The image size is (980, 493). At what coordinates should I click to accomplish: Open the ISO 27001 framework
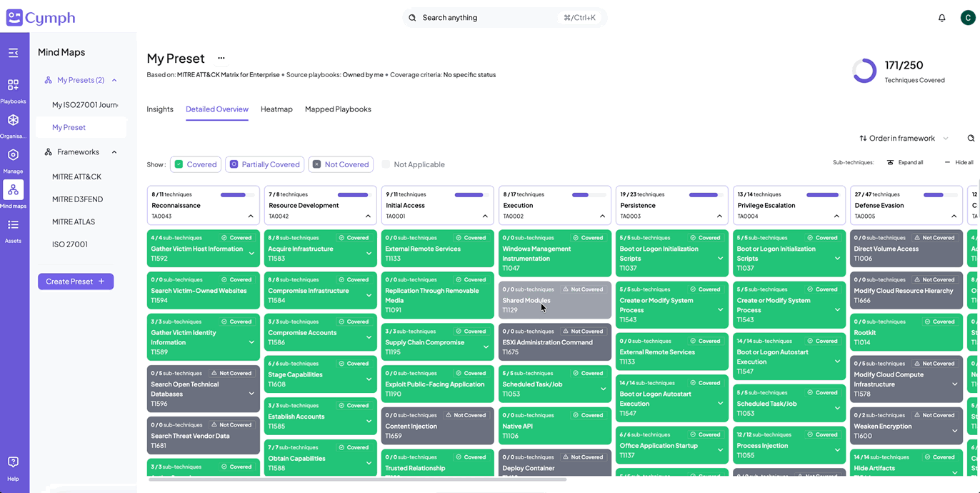point(70,244)
